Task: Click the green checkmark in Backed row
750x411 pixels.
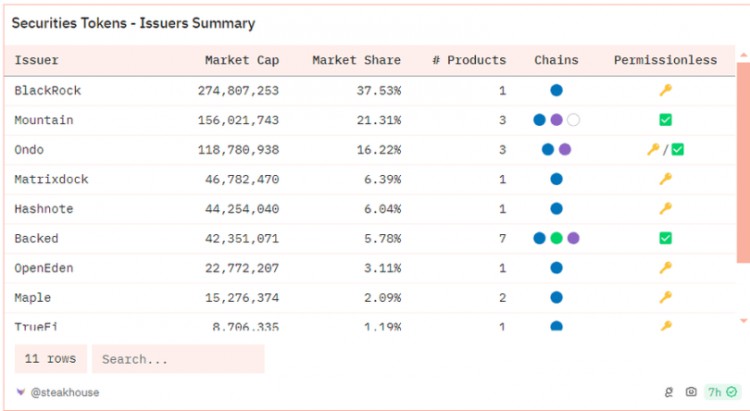Action: [x=665, y=238]
